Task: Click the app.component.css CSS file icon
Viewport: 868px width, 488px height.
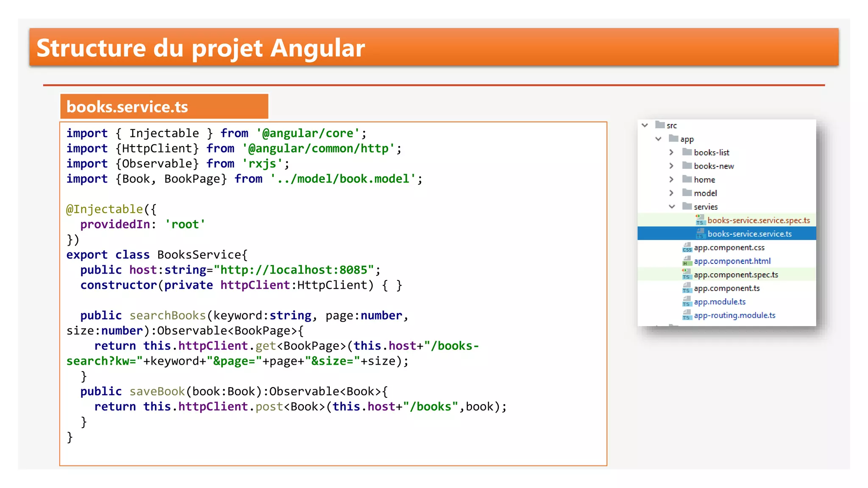Action: point(687,247)
